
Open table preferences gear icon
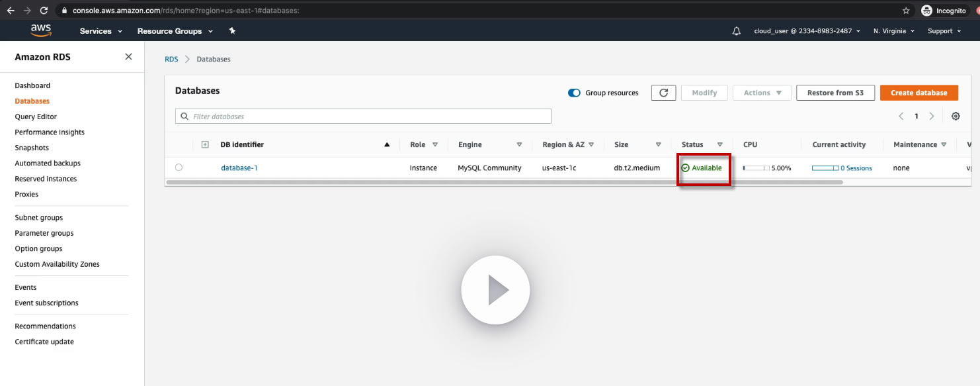(x=956, y=116)
